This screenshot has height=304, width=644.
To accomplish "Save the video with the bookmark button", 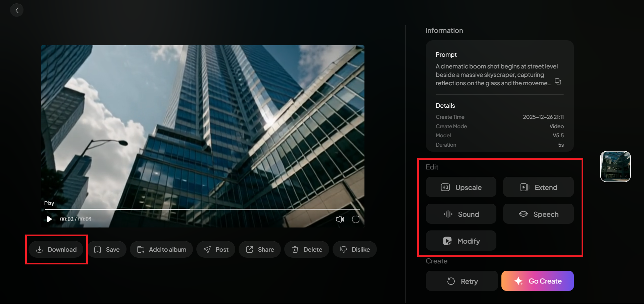I will pyautogui.click(x=107, y=249).
